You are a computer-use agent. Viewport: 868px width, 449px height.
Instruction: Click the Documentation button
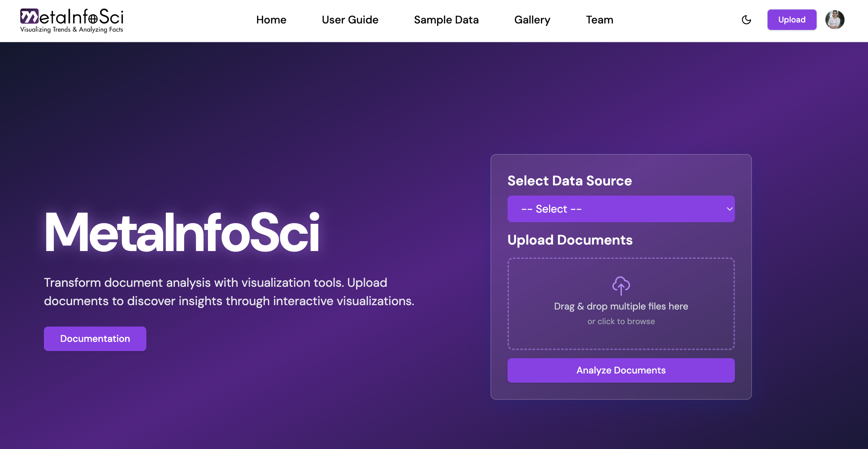pos(95,338)
